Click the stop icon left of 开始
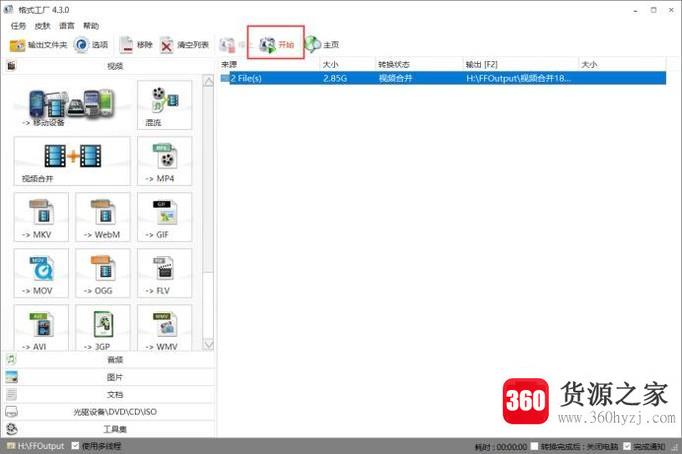Viewport: 682px width, 454px height. pyautogui.click(x=227, y=45)
